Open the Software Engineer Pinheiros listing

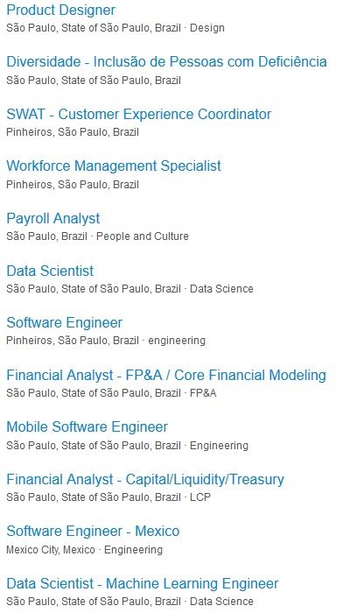point(65,323)
